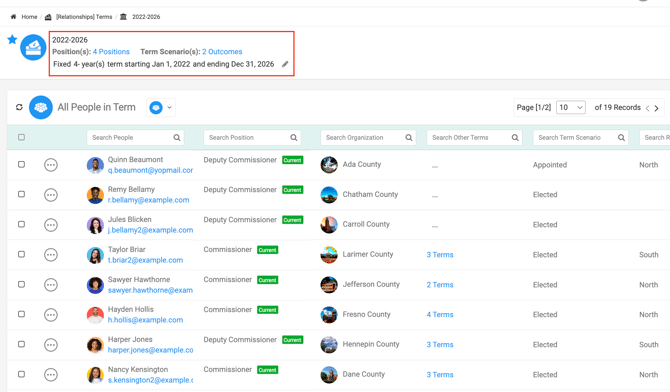Edit term dates with the pencil icon
The width and height of the screenshot is (670, 392).
285,64
